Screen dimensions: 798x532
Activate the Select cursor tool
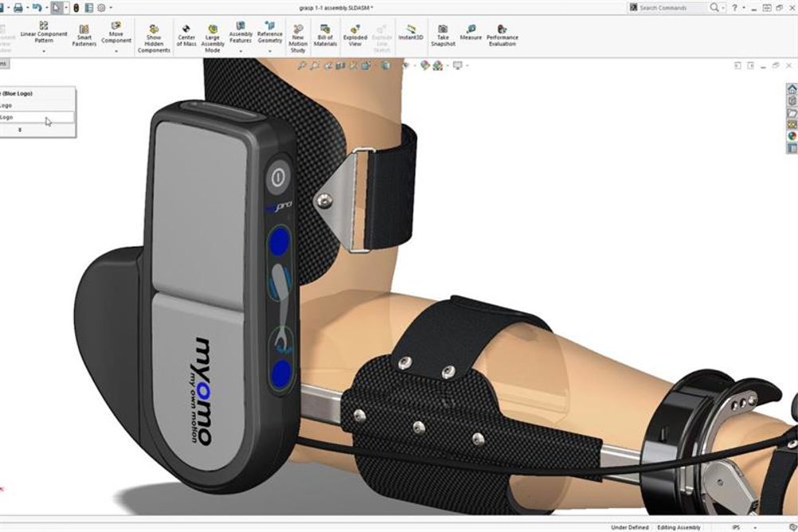pyautogui.click(x=56, y=8)
